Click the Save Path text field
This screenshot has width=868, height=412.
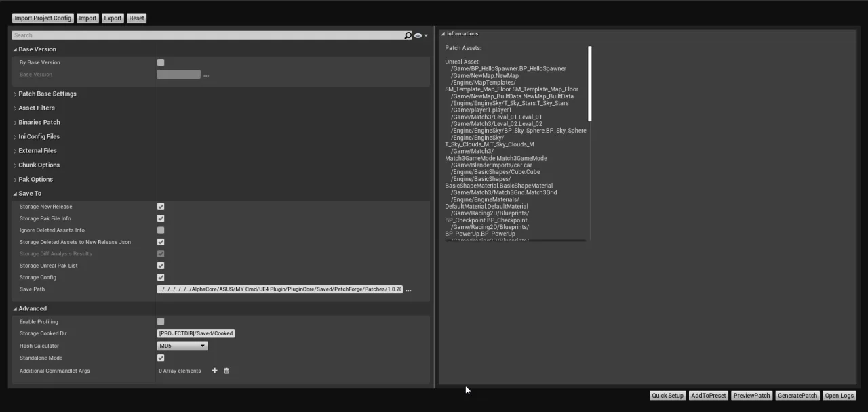[280, 289]
